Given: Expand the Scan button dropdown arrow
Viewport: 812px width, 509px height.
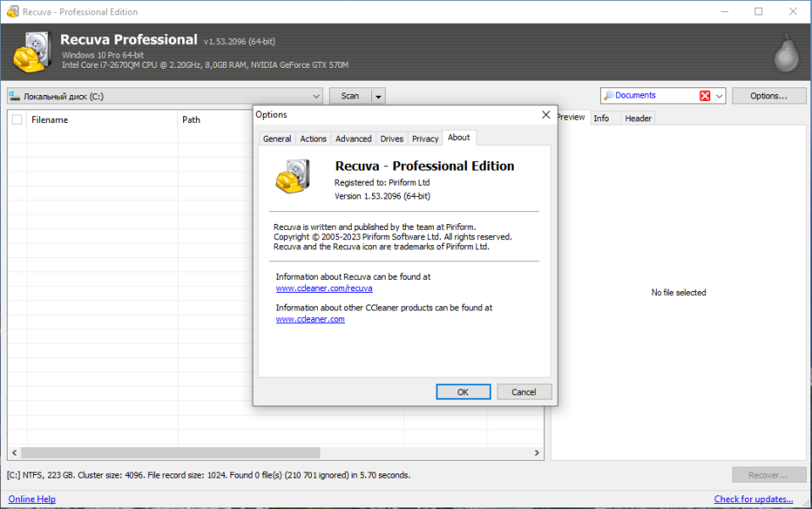Looking at the screenshot, I should click(x=379, y=97).
